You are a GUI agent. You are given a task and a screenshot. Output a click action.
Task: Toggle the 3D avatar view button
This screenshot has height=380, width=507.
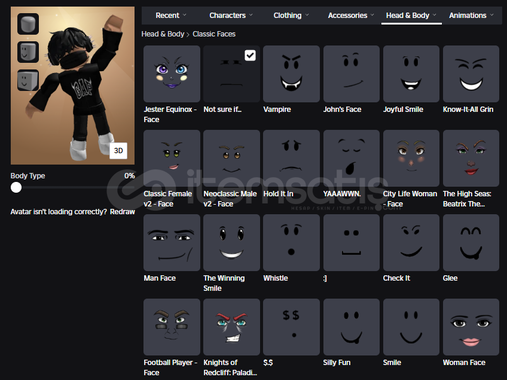point(118,151)
